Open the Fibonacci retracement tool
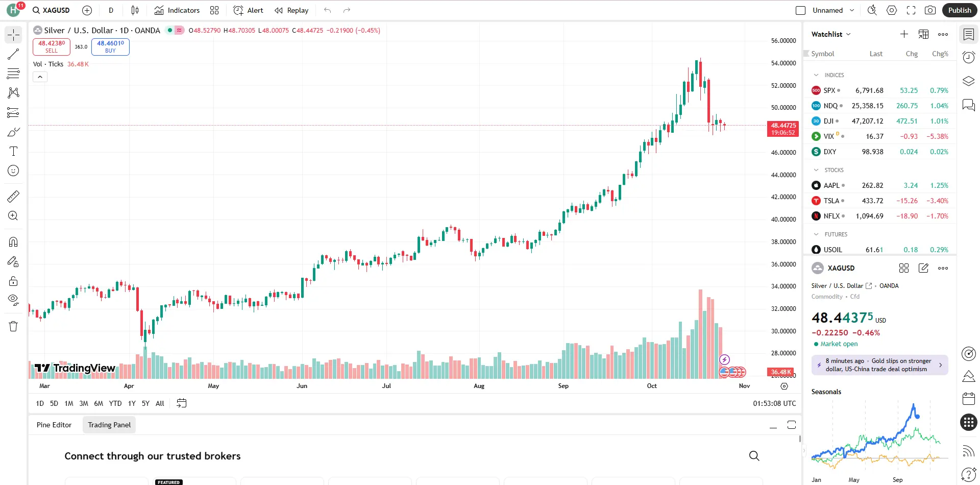Viewport: 980px width, 485px height. 13,74
